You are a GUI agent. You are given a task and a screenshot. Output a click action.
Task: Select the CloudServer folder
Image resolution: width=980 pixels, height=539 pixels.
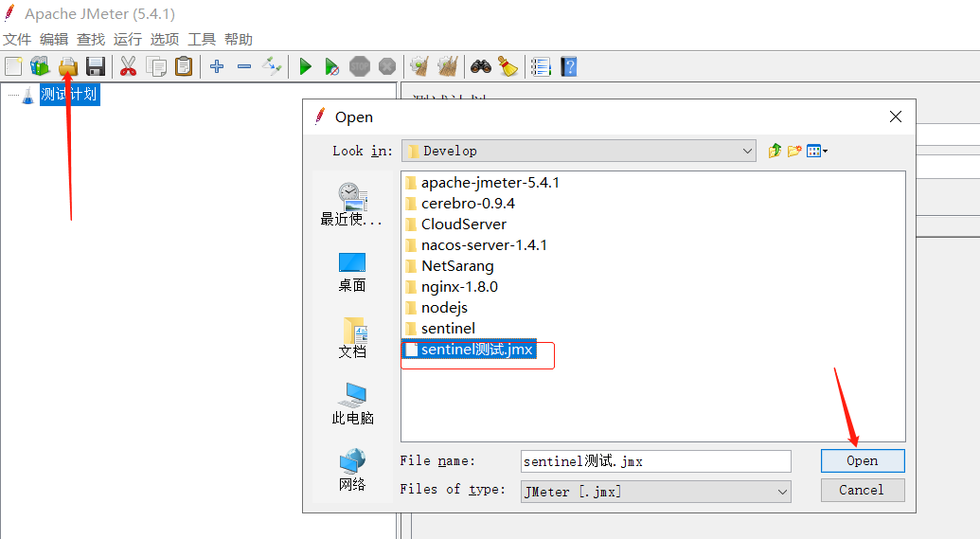click(x=456, y=224)
